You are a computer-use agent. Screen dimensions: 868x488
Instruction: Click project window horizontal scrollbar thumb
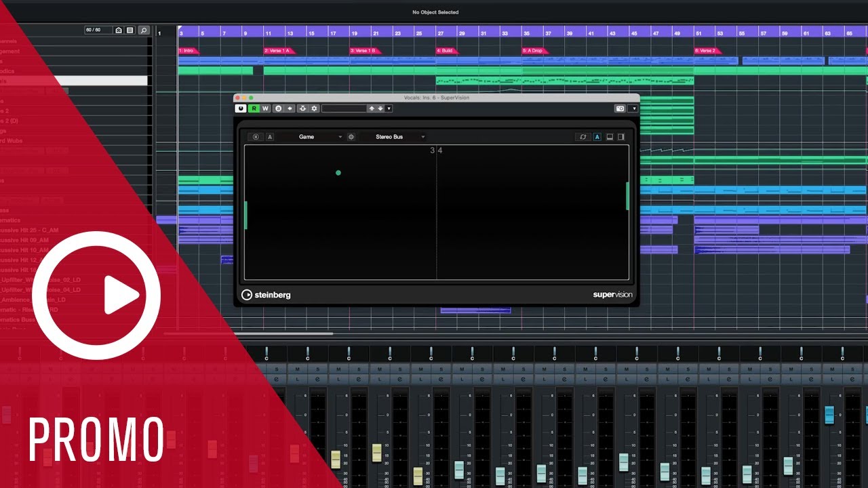click(x=249, y=333)
